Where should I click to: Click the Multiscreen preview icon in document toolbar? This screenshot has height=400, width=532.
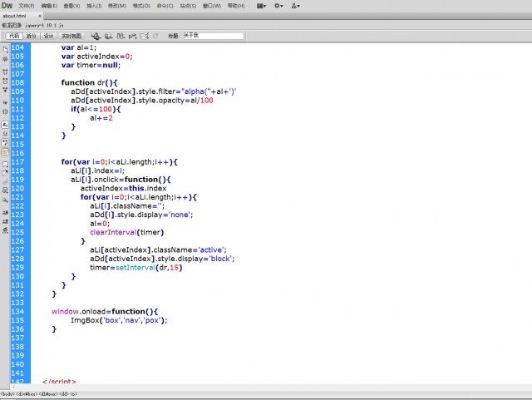click(x=96, y=36)
